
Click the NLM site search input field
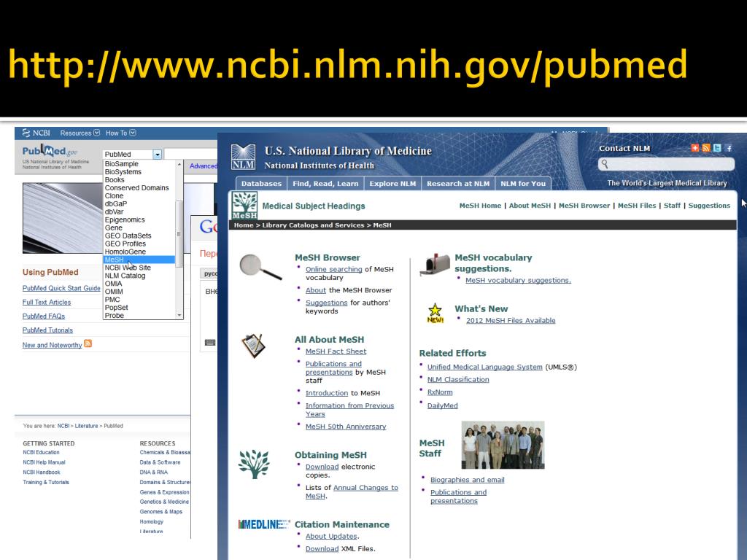[x=667, y=164]
